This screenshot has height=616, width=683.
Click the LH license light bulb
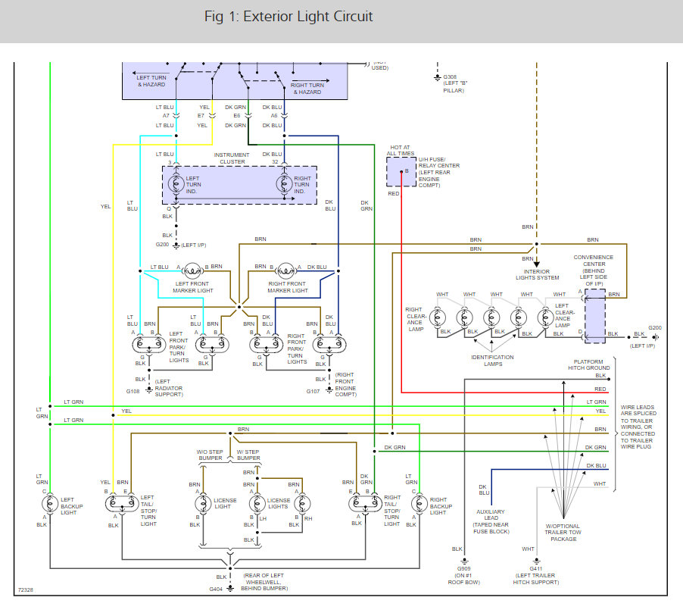click(x=257, y=504)
